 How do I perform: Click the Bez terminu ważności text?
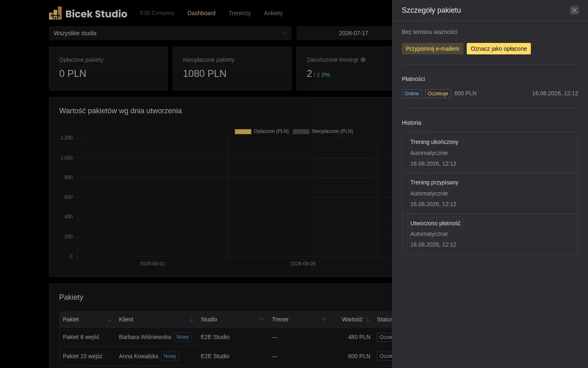click(430, 32)
